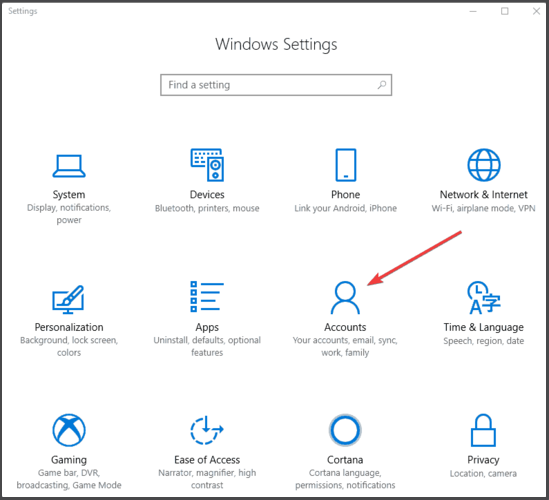Image resolution: width=549 pixels, height=500 pixels.
Task: Open the Cortana circle icon
Action: tap(345, 430)
